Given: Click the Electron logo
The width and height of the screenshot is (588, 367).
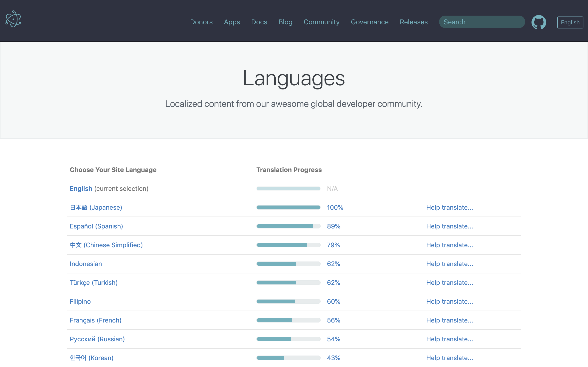Looking at the screenshot, I should pos(13,19).
